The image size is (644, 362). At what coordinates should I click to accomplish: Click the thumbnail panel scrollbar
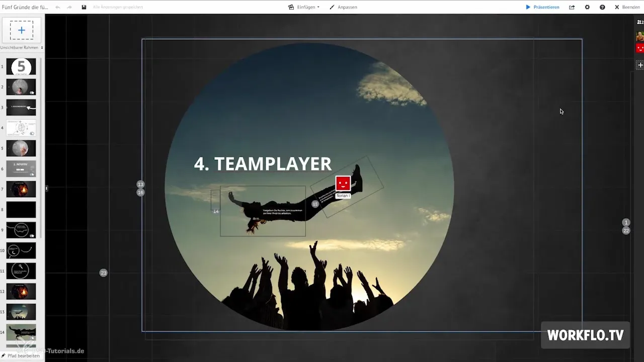coord(41,148)
